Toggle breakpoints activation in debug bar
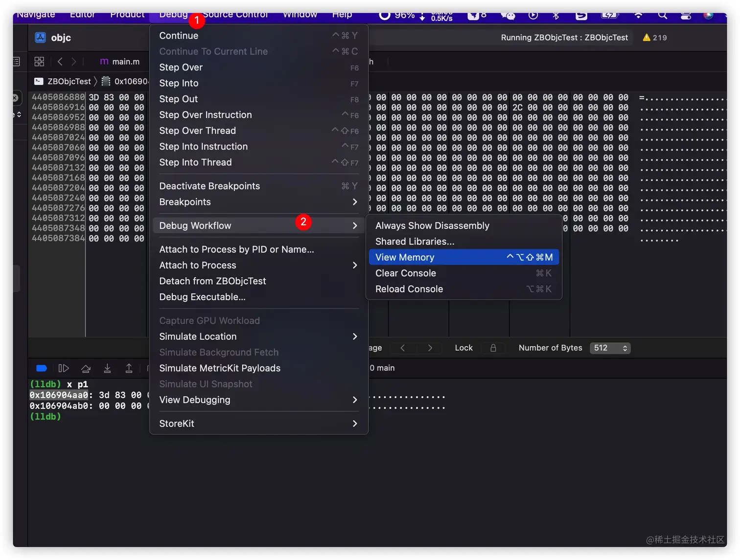The height and width of the screenshot is (560, 740). pyautogui.click(x=42, y=368)
